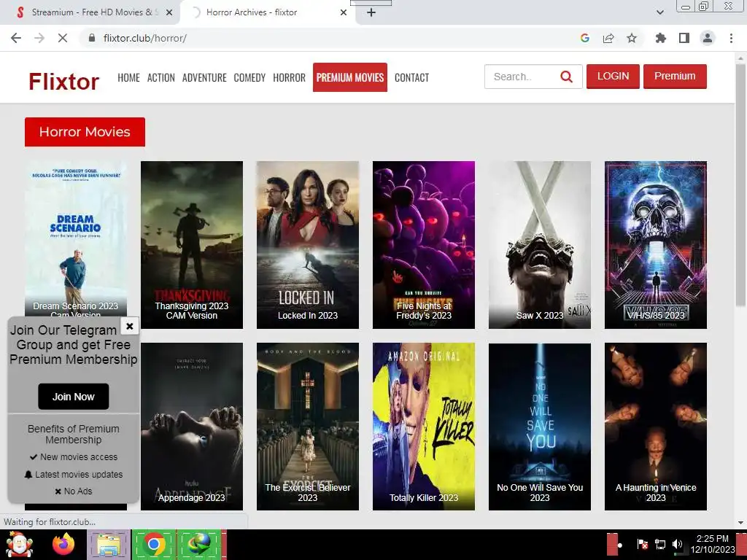Click the New movies access text
Screen dimensions: 747x560
point(79,457)
